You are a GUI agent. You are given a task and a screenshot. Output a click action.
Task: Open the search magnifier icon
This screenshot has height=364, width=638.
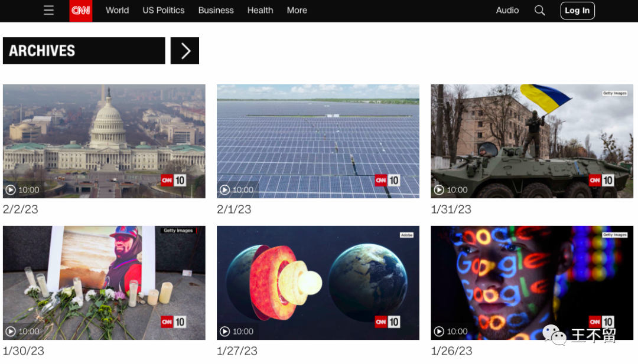[539, 11]
